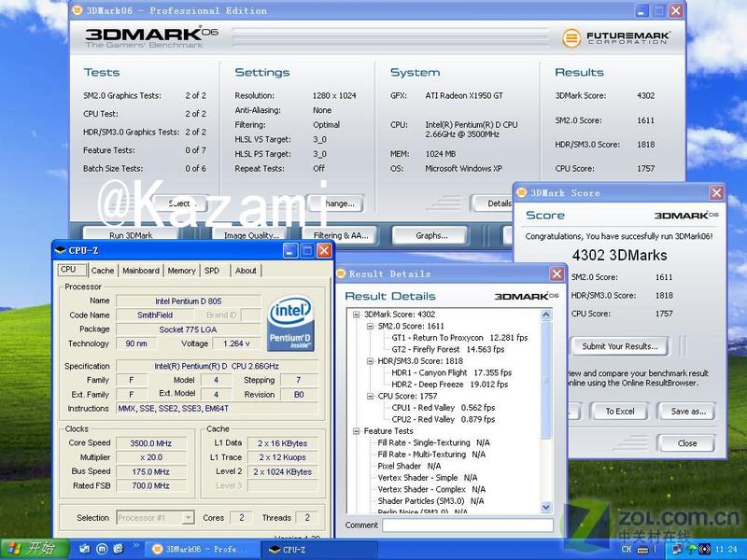The width and height of the screenshot is (747, 560).
Task: Open the second quick launch icon
Action: [102, 549]
